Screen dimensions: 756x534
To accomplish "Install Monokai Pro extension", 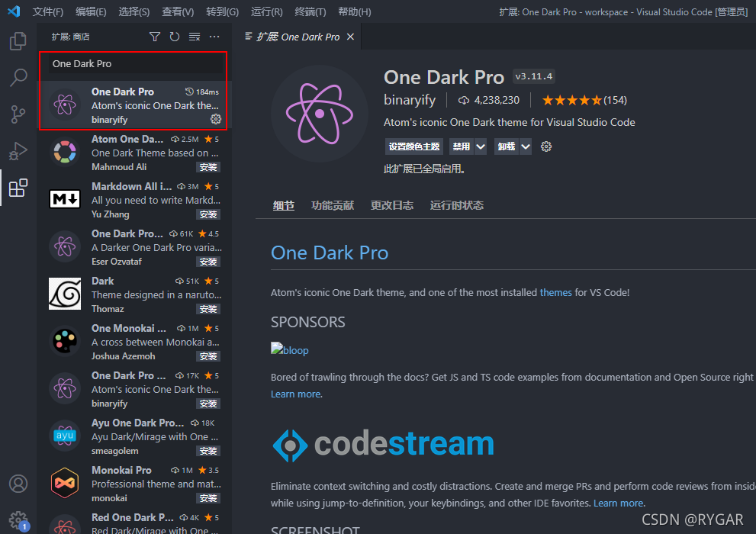I will [208, 498].
